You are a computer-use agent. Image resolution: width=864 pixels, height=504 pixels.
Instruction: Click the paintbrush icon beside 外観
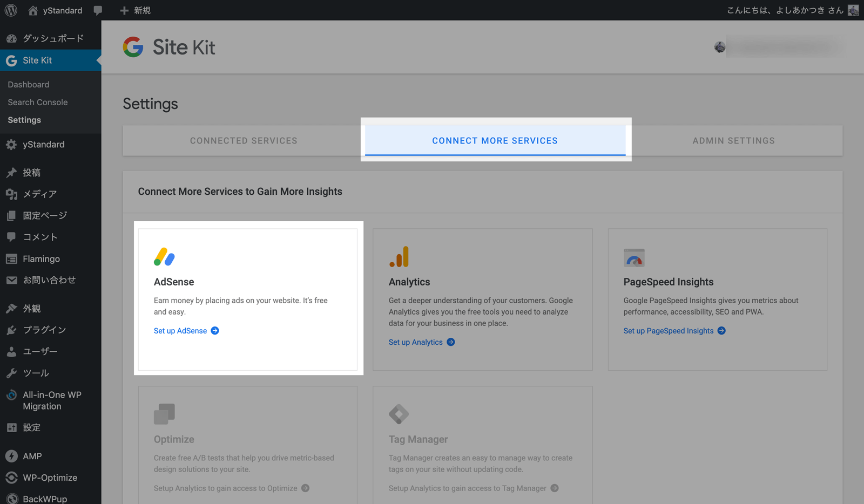pyautogui.click(x=11, y=309)
